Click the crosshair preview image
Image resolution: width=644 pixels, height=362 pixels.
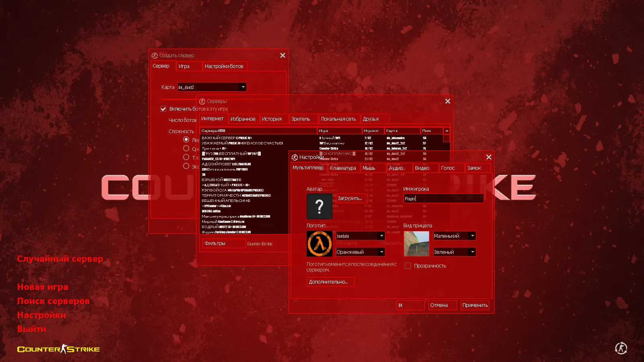(x=416, y=244)
